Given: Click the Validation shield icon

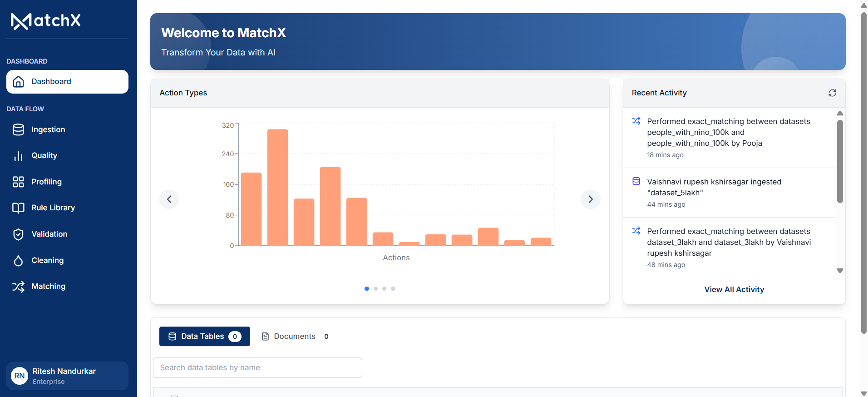Looking at the screenshot, I should click(18, 234).
